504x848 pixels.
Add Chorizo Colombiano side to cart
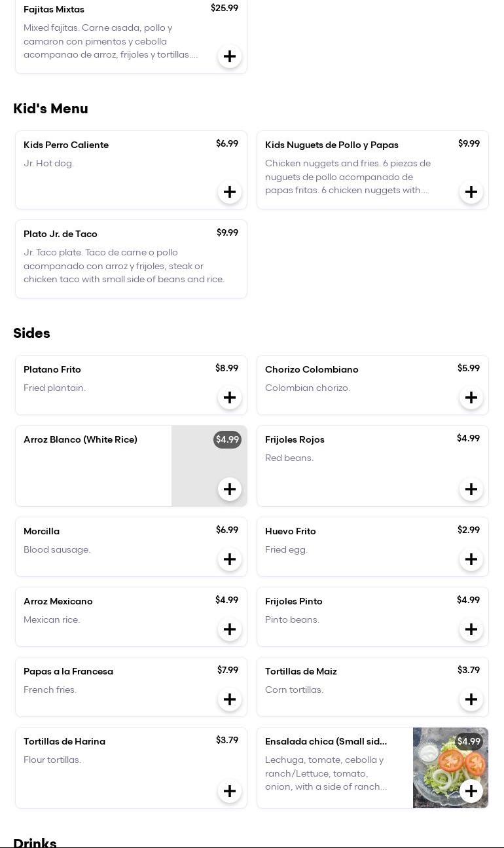(x=471, y=397)
